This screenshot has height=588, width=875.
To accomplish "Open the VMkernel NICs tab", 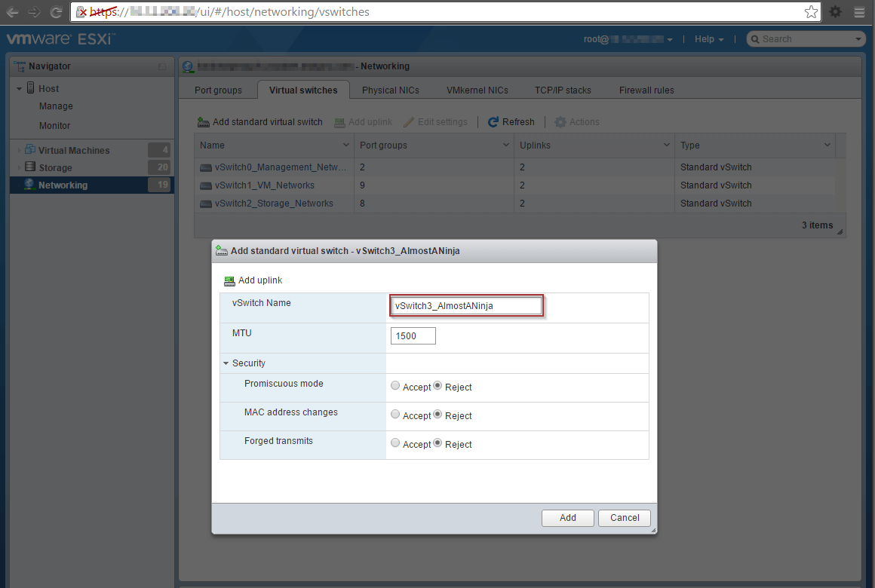I will 477,90.
